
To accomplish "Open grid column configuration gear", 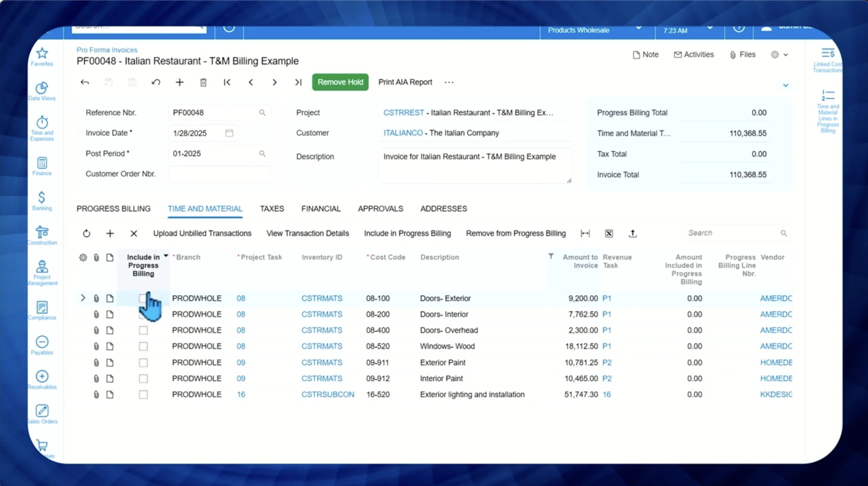I will tap(83, 257).
